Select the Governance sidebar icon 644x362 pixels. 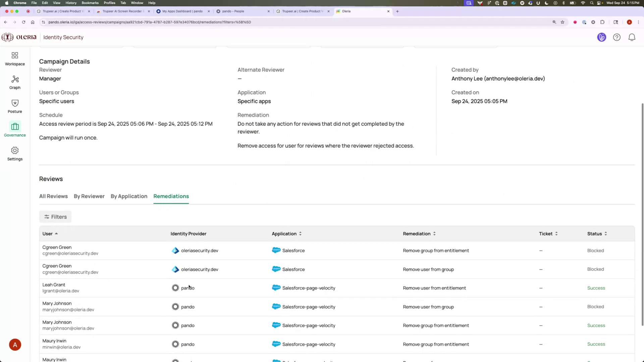pyautogui.click(x=14, y=129)
